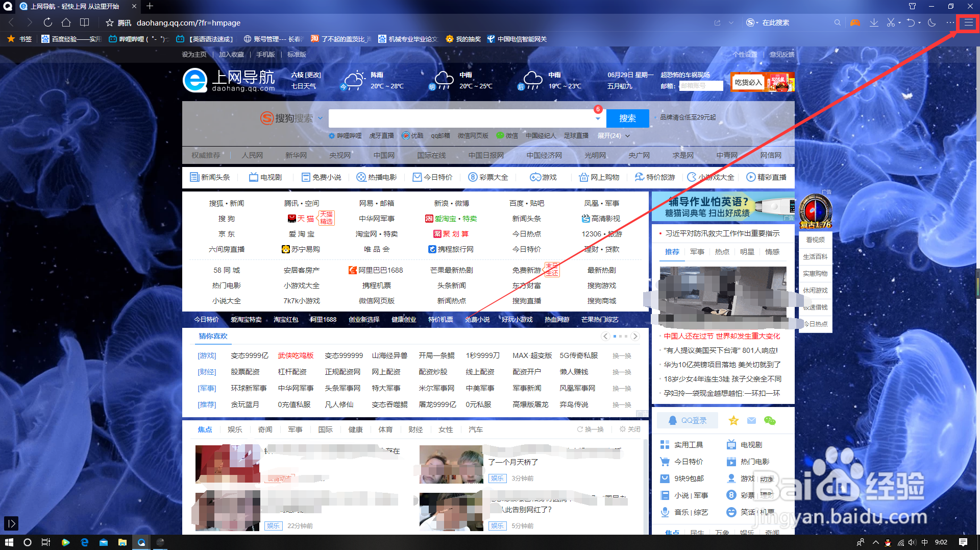This screenshot has height=550, width=980.
Task: Open 音乐|综艺 via the microphone icon
Action: [665, 512]
